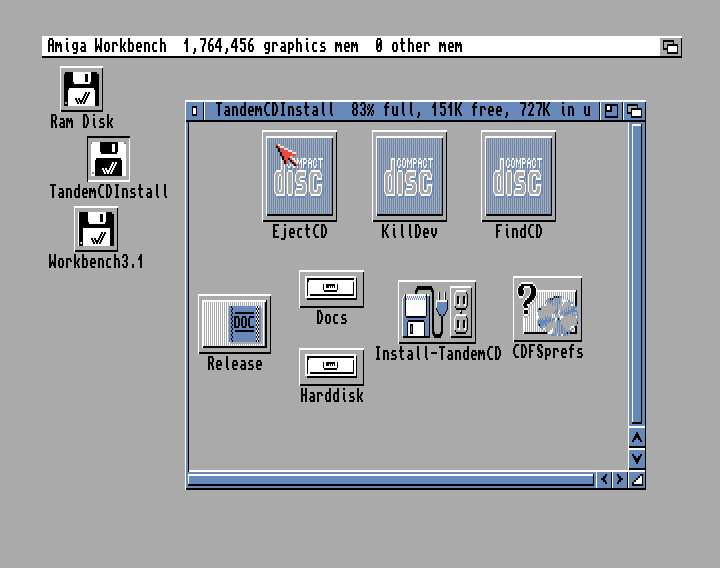This screenshot has width=720, height=568.
Task: Click the Install-TandemCD installer icon
Action: point(437,312)
